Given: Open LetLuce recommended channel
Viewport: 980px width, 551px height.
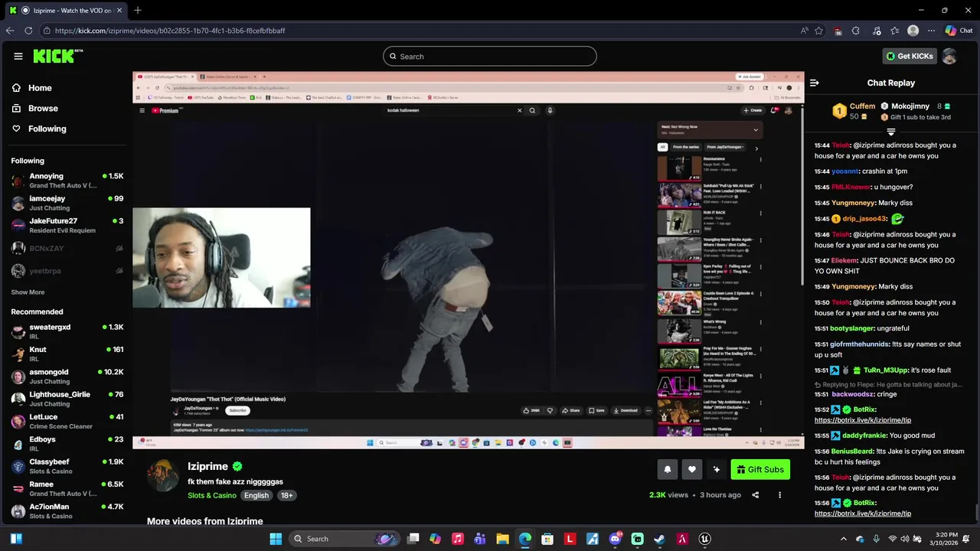Looking at the screenshot, I should pos(67,422).
